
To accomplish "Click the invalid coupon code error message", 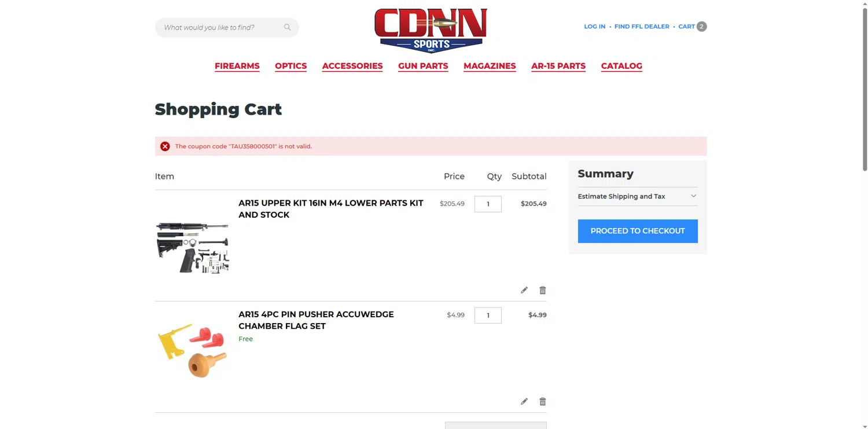I will pyautogui.click(x=244, y=146).
